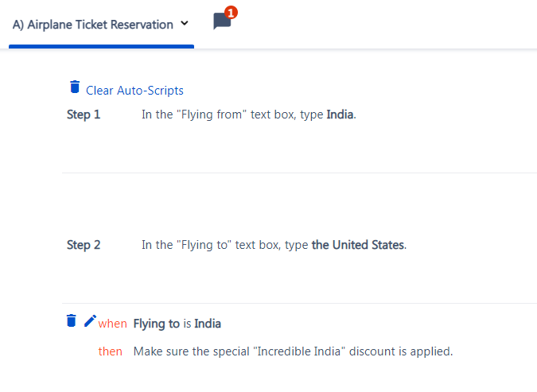537x392 pixels.
Task: Click the red notification badge showing 1
Action: point(231,13)
